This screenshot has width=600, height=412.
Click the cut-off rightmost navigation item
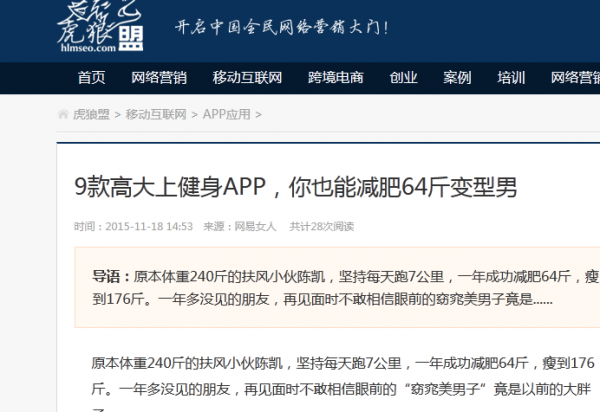pyautogui.click(x=575, y=78)
